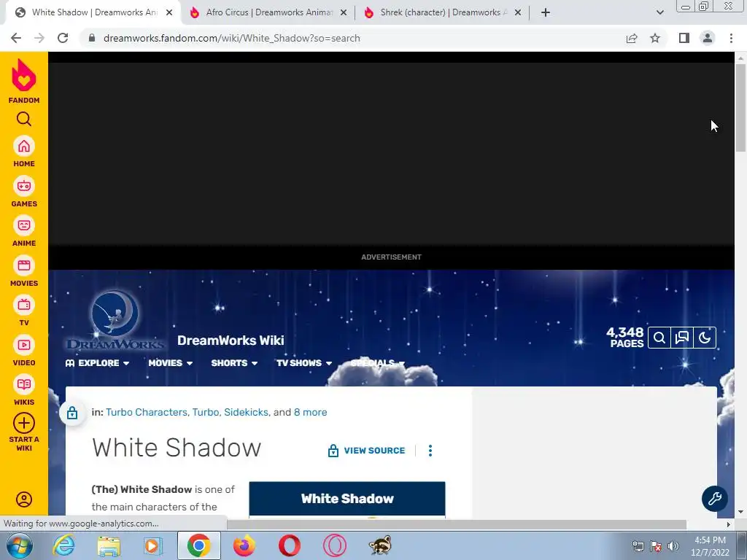The height and width of the screenshot is (560, 747).
Task: Click the horizontal scrollbar thumb
Action: point(457,524)
